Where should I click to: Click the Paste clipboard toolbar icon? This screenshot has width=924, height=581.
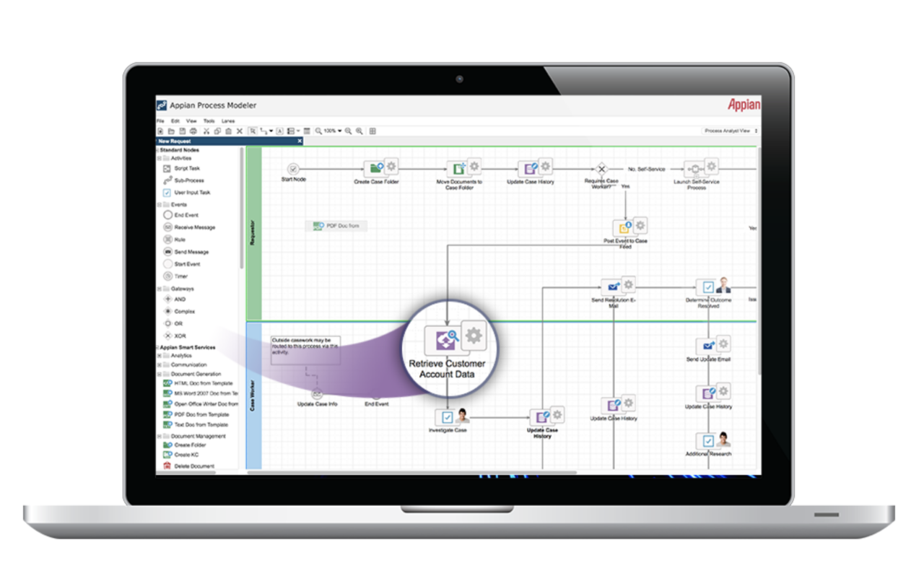click(228, 131)
